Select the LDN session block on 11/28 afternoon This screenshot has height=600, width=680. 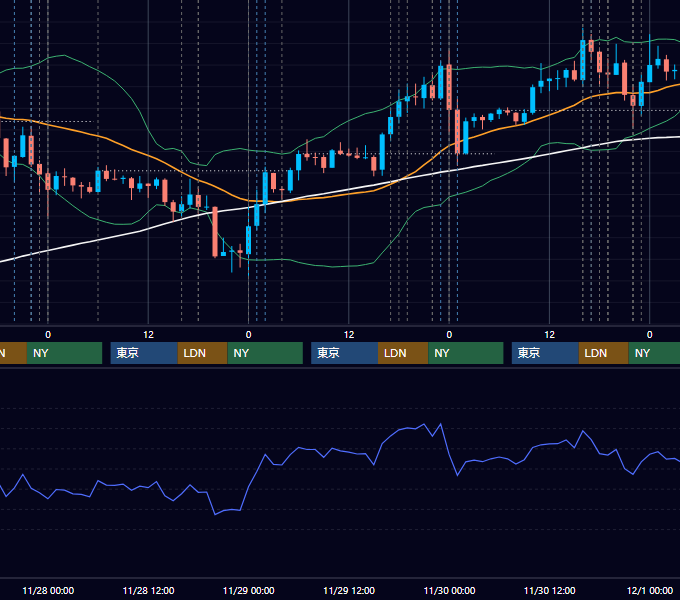click(203, 353)
